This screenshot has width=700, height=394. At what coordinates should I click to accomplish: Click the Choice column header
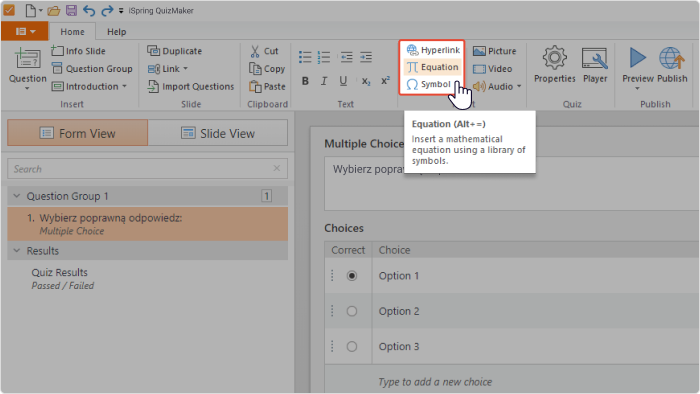click(x=394, y=250)
